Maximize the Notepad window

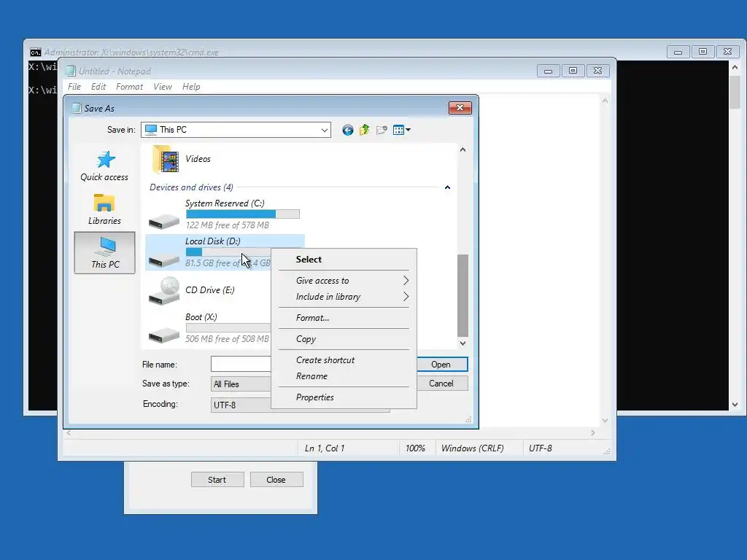click(x=573, y=71)
